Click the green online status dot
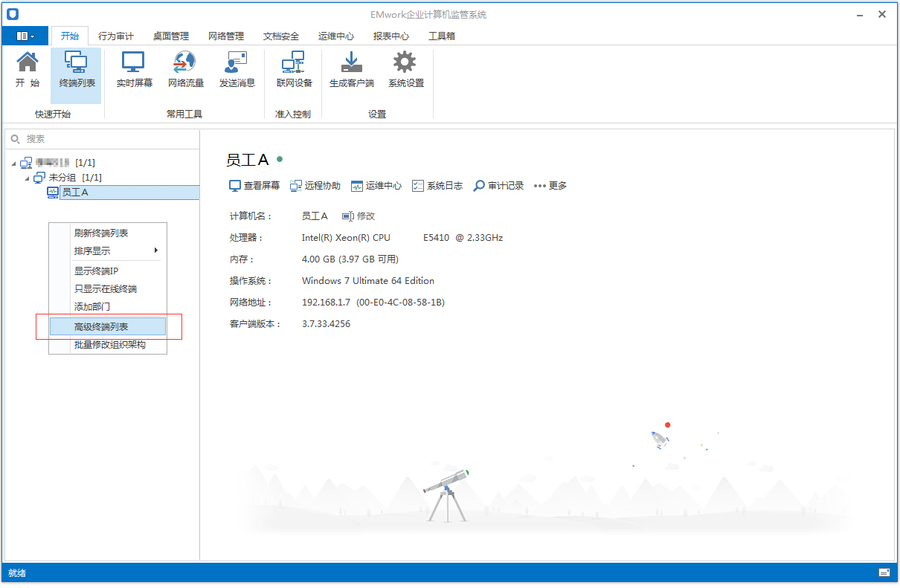Image resolution: width=900 pixels, height=588 pixels. pyautogui.click(x=280, y=159)
